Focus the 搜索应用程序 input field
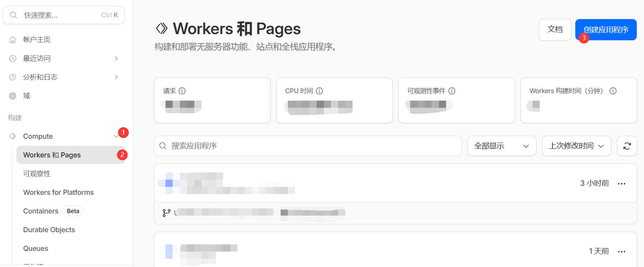Screen dimensions: 644x267 308,146
